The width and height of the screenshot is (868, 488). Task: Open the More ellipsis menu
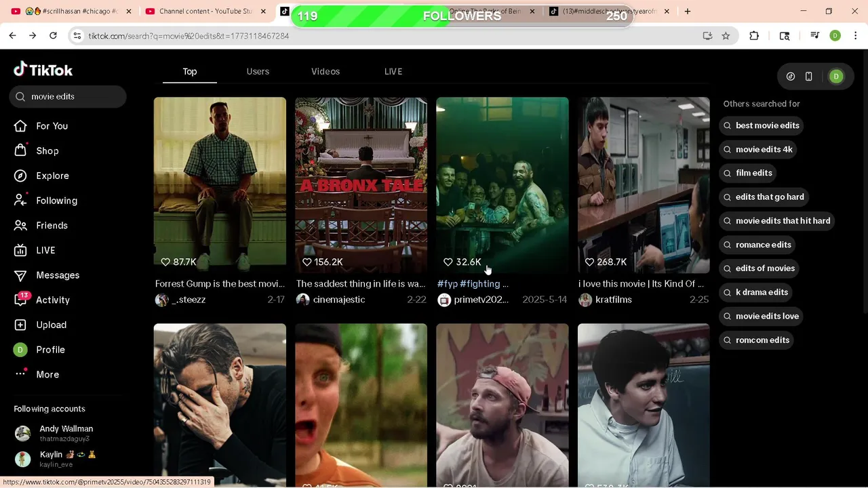click(x=21, y=374)
